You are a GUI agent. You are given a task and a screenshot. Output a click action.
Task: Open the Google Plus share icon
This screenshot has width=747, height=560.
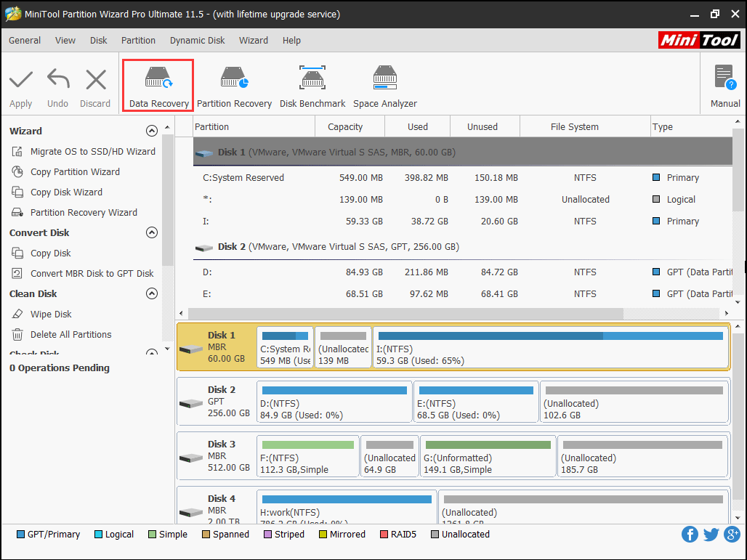coord(732,535)
